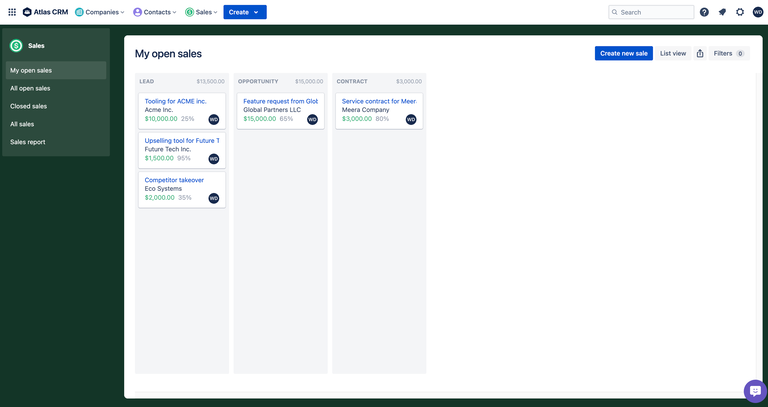Open the help question mark icon
The image size is (768, 407).
click(704, 12)
